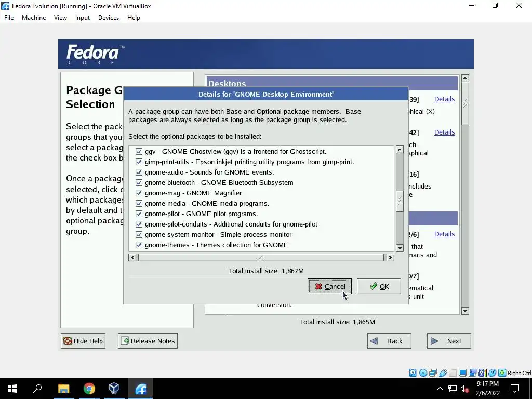The height and width of the screenshot is (399, 532).
Task: Click the network tray icon
Action: [x=453, y=389]
